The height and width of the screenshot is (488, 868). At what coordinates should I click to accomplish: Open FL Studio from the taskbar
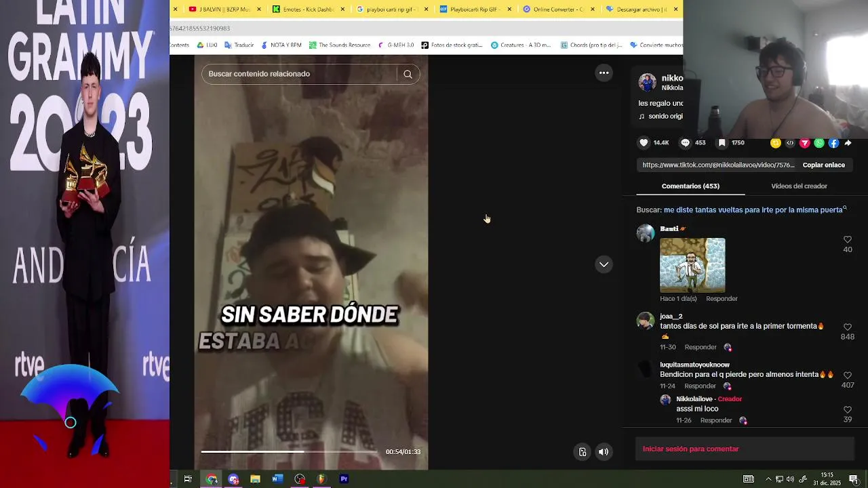pos(321,479)
